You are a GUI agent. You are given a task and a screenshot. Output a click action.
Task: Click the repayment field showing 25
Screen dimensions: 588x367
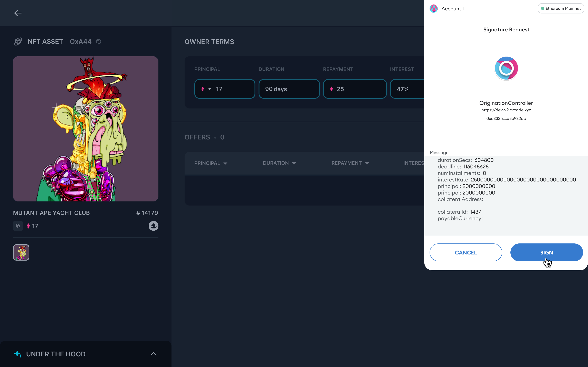[x=355, y=89]
